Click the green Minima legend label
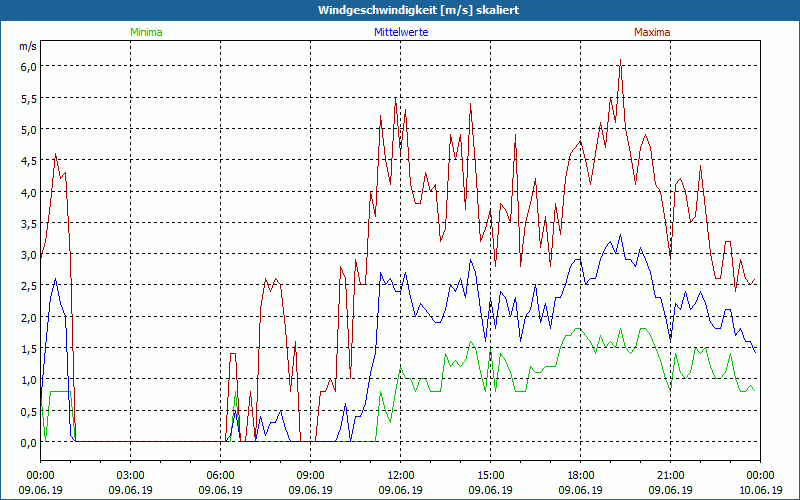The height and width of the screenshot is (500, 800). point(146,32)
